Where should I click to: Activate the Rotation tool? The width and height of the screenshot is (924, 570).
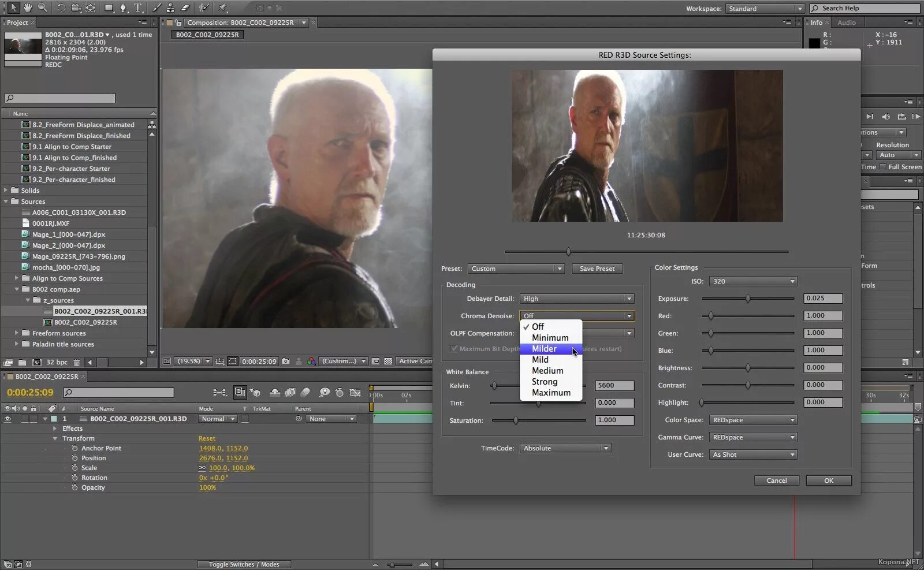(61, 8)
